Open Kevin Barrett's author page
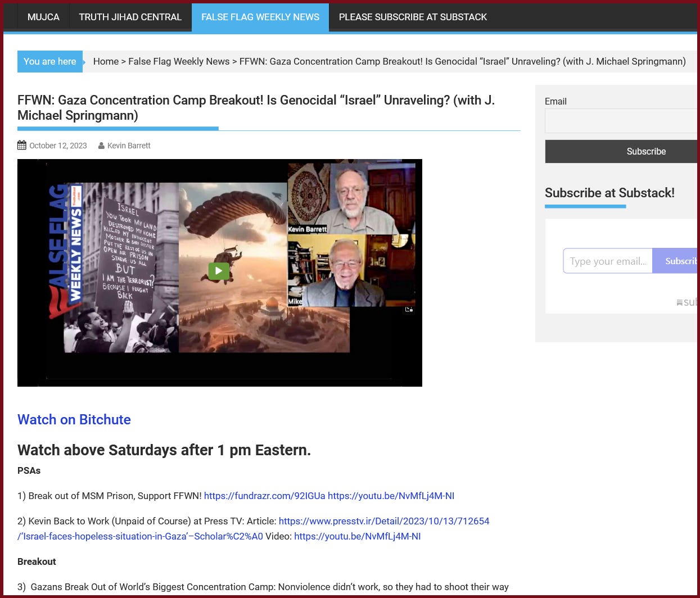700x598 pixels. [x=129, y=146]
